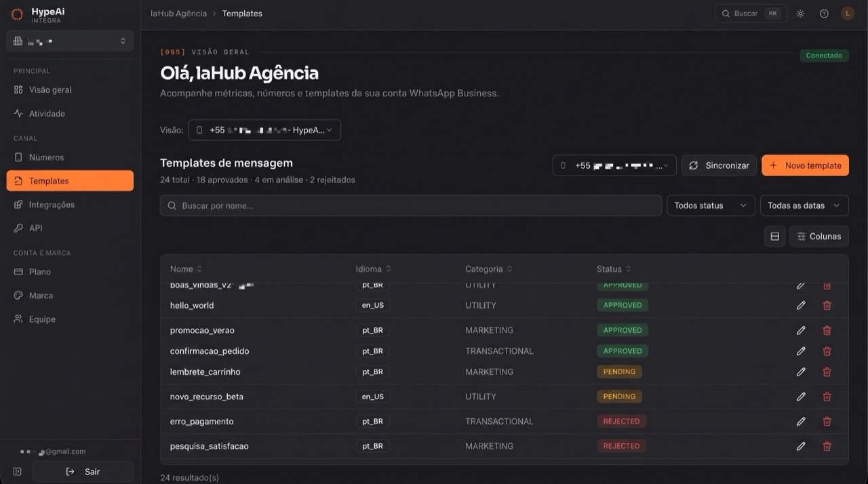Go to Visão geral in sidebar
Screen dimensions: 868x484
point(70,89)
